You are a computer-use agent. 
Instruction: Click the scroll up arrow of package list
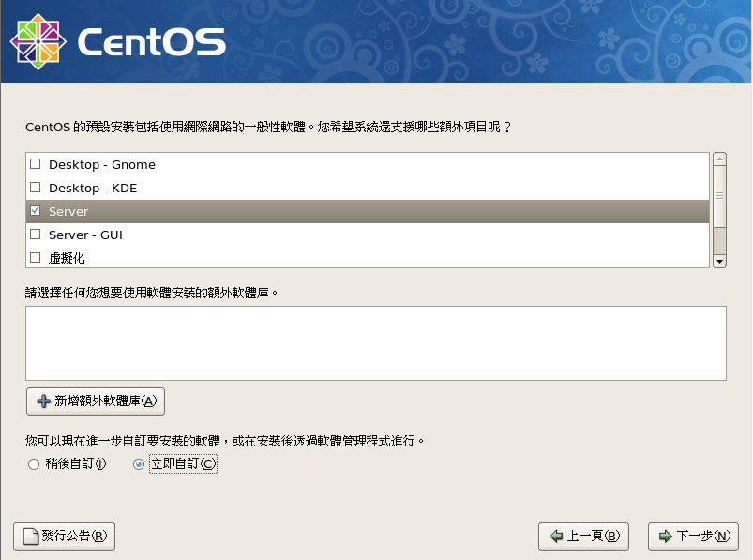719,159
